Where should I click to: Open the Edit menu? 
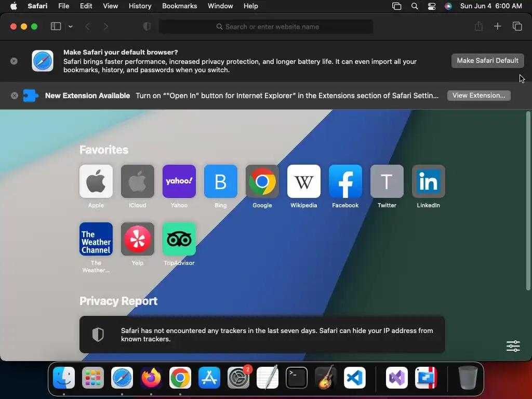[x=86, y=6]
